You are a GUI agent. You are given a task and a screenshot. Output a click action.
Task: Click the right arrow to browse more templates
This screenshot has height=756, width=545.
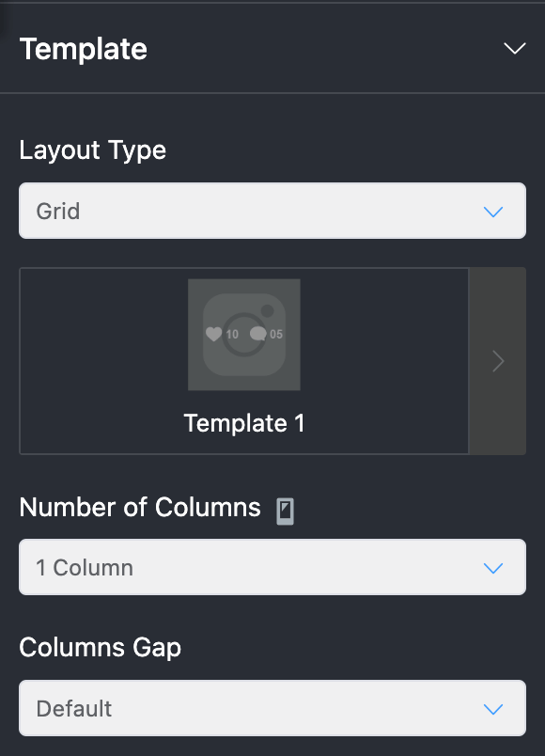pos(497,361)
